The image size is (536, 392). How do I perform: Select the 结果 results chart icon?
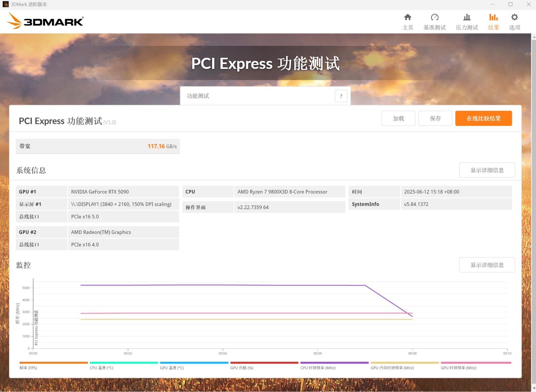[x=493, y=17]
